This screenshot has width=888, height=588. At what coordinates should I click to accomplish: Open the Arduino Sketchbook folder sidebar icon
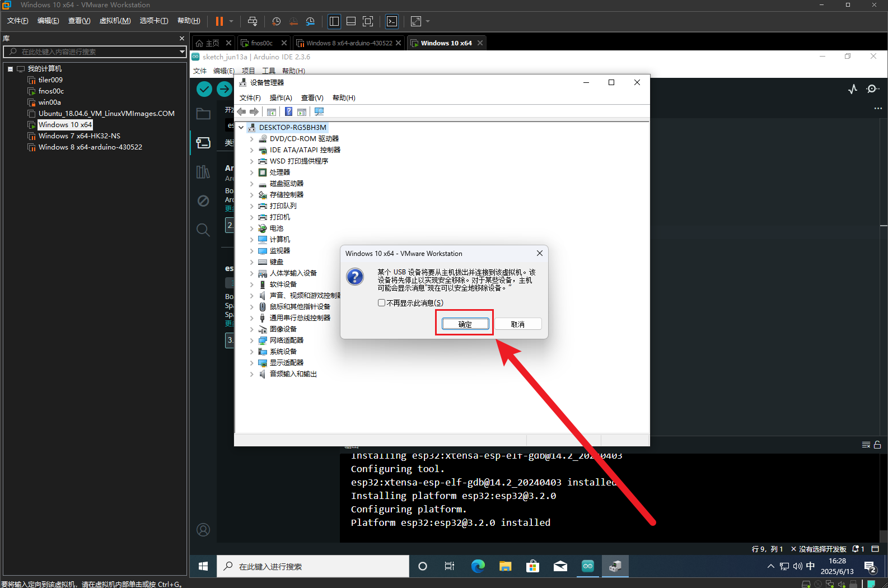(203, 114)
